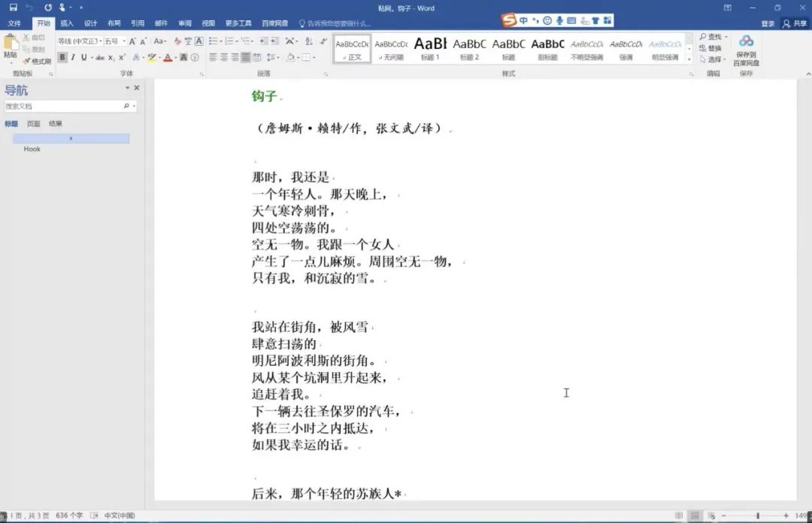Switch to web layout view in status bar
The image size is (812, 523).
[x=711, y=515]
